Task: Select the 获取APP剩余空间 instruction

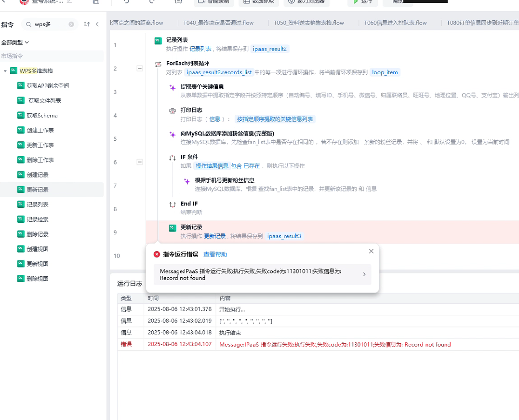Action: (x=48, y=86)
